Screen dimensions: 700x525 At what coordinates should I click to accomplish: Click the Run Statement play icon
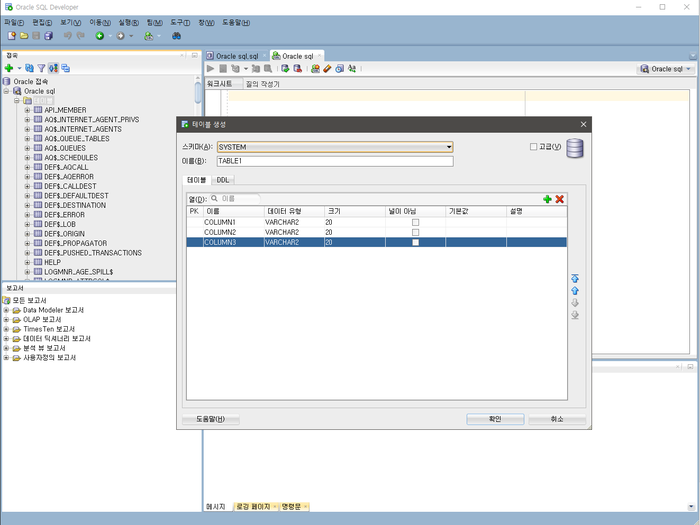[x=211, y=68]
